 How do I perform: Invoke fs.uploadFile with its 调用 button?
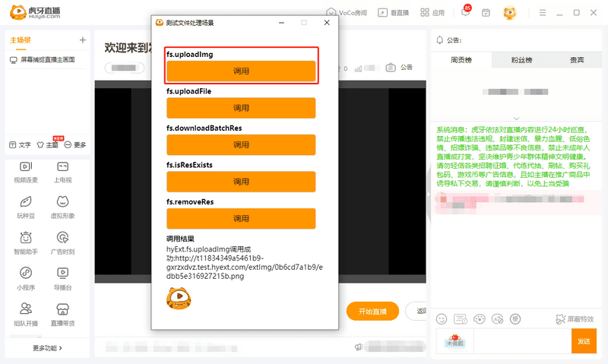(x=241, y=108)
